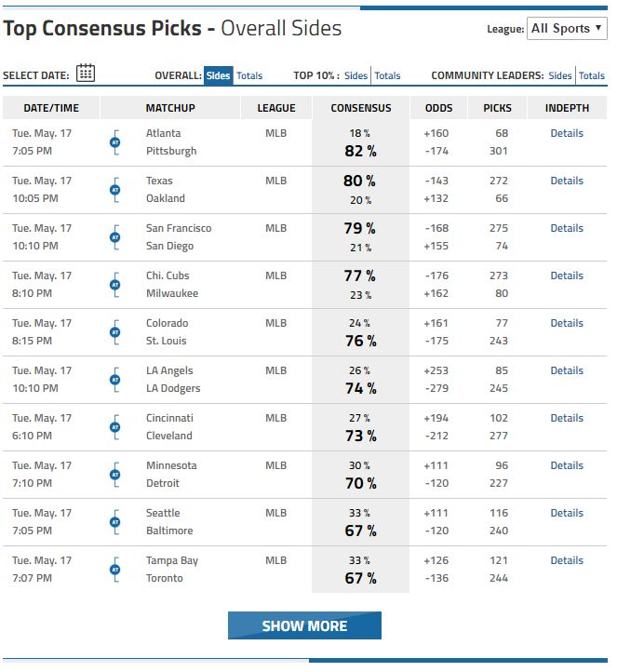Open Details for Minnesota vs Detroit
Viewport: 617px width, 672px height.
pyautogui.click(x=567, y=465)
